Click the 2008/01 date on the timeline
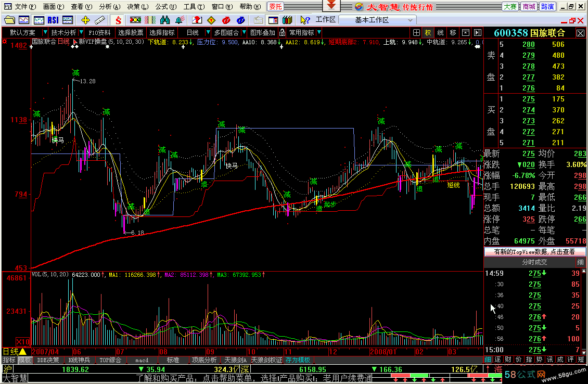588x384 pixels. point(383,352)
